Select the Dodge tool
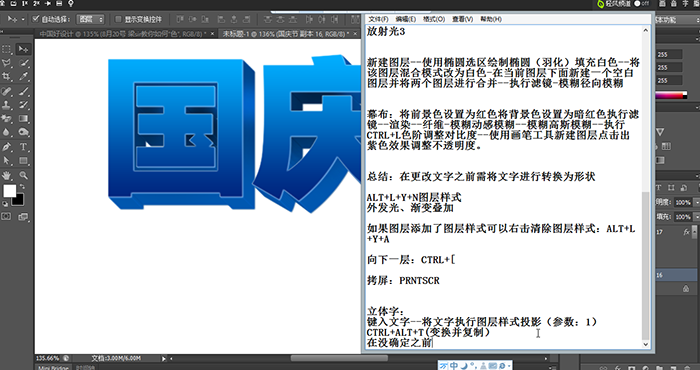 (x=23, y=133)
